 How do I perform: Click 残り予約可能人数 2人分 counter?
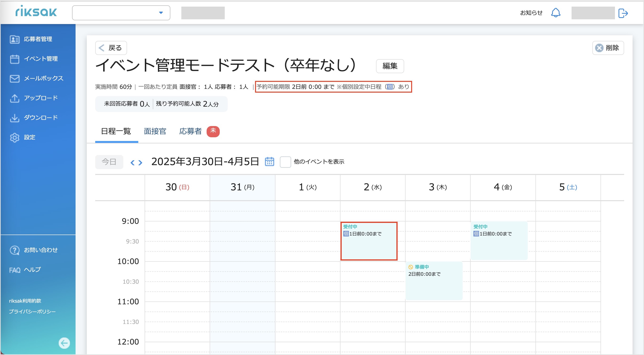[x=187, y=104]
